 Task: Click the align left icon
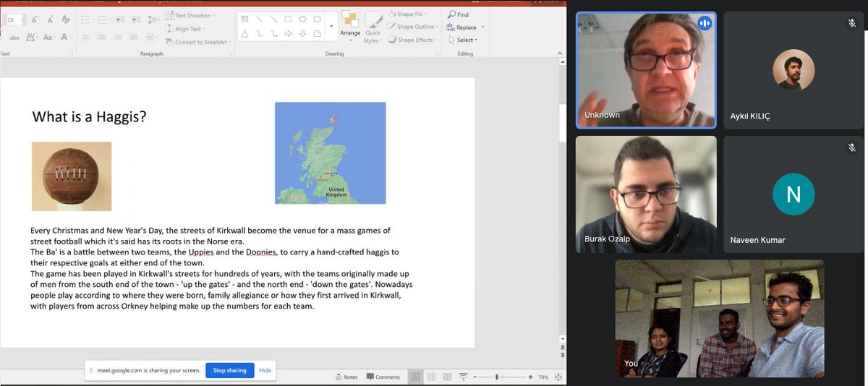tap(86, 37)
